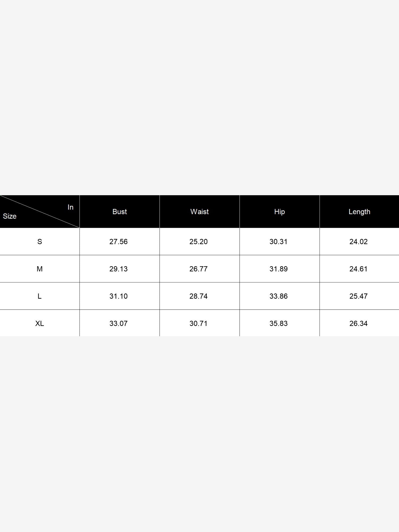The image size is (399, 532).
Task: Click waist value 26.77 for size M
Action: point(198,269)
